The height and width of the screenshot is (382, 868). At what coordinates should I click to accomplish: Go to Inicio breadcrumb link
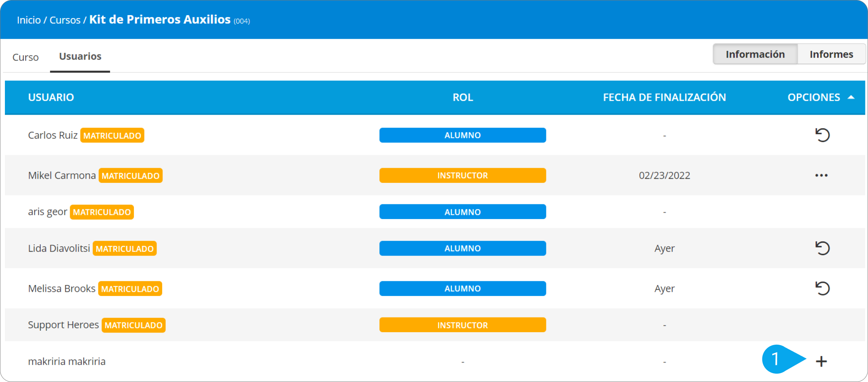pyautogui.click(x=29, y=20)
